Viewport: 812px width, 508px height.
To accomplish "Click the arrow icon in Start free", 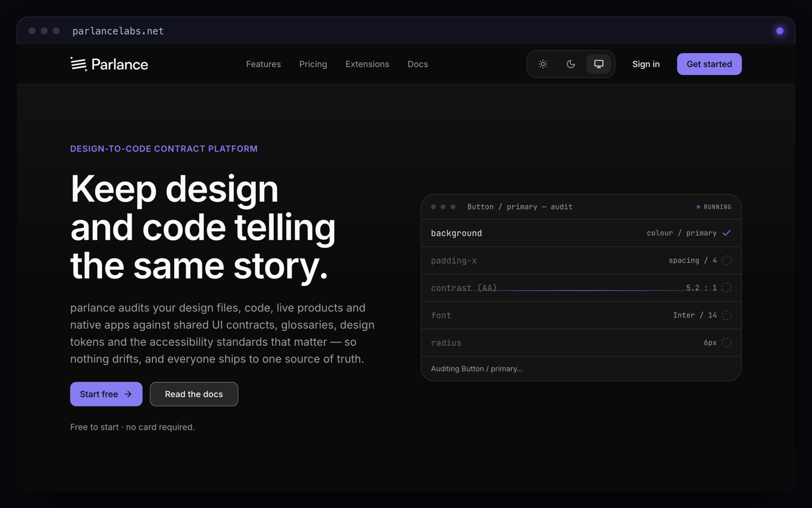I will [128, 394].
